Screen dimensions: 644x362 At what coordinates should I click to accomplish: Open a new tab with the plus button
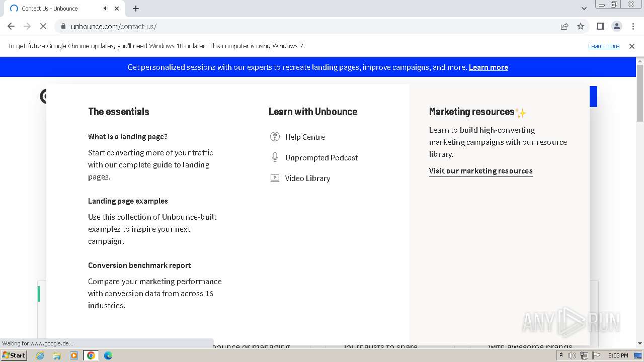tap(136, 9)
